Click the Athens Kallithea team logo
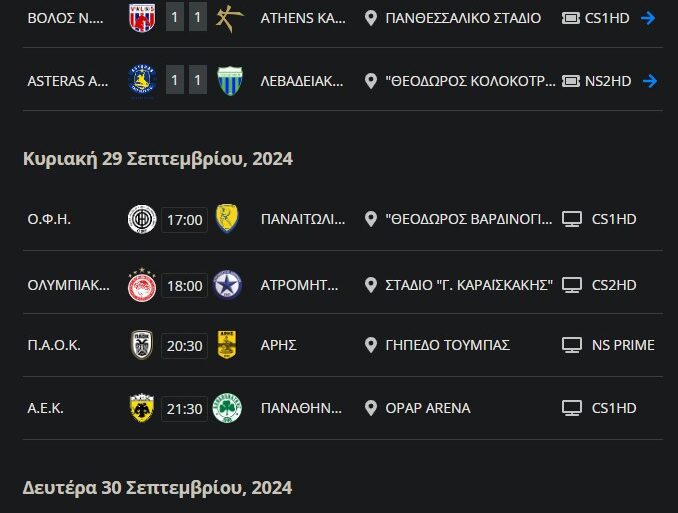Screen dimensions: 678x513 pyautogui.click(x=228, y=18)
